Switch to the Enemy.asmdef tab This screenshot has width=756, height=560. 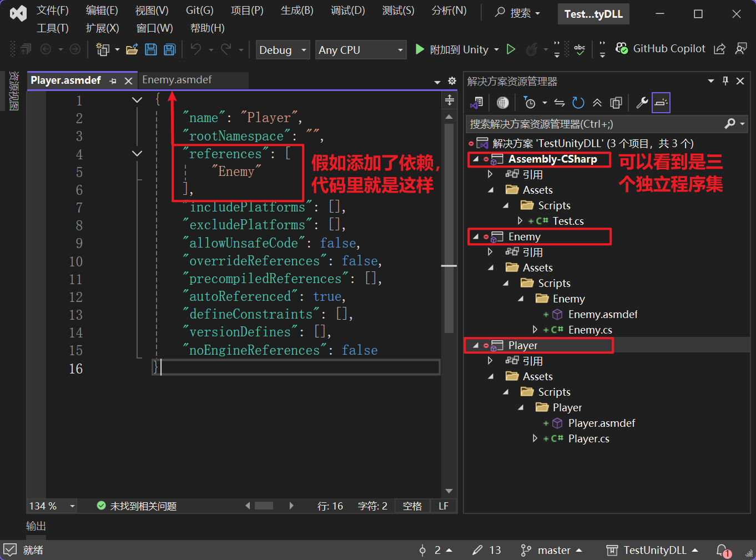177,80
